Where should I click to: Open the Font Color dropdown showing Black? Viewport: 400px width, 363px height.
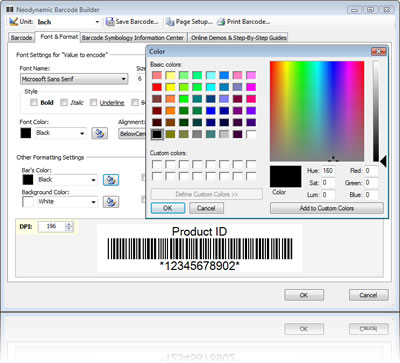(82, 134)
